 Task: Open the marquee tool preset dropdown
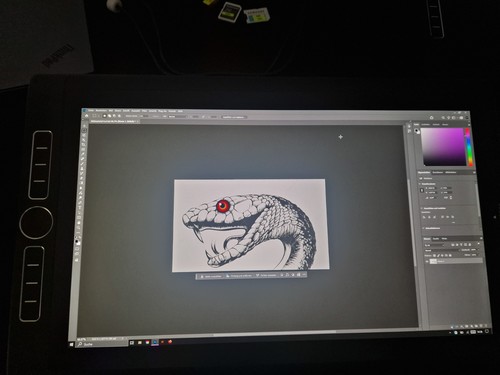pos(97,116)
